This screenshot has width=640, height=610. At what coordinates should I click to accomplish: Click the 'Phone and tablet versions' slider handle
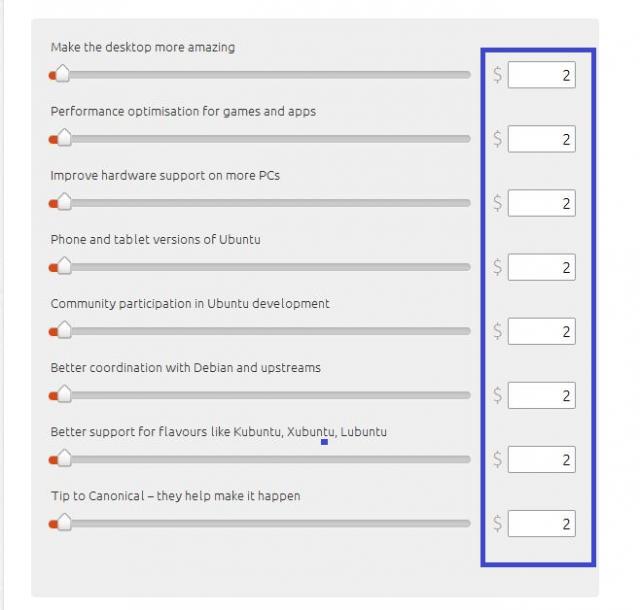click(x=63, y=266)
